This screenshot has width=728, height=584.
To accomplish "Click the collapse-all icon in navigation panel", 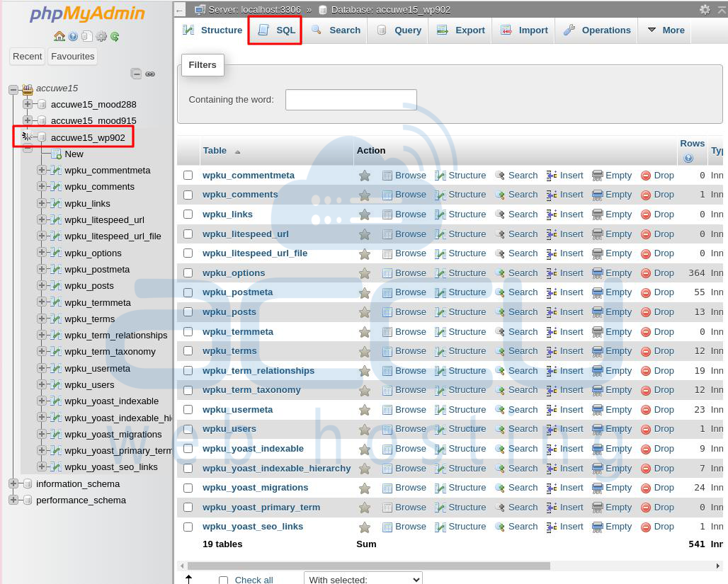I will 136,74.
